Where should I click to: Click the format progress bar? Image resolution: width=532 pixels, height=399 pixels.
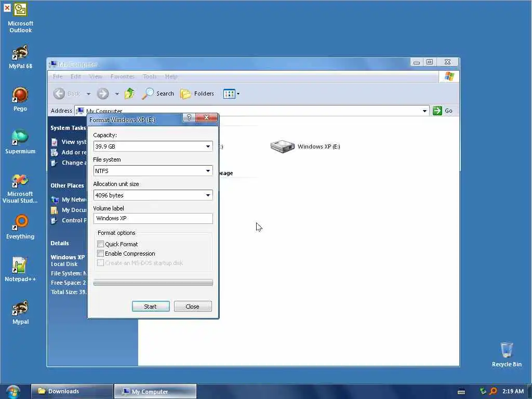tap(153, 283)
